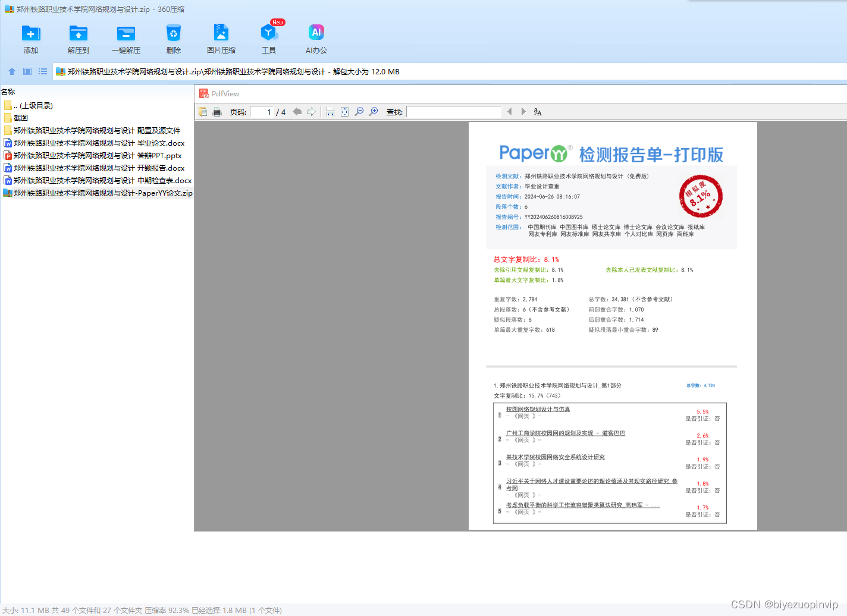Image resolution: width=847 pixels, height=616 pixels.
Task: Click the 重复字数: 2,784 line in the report
Action: (516, 300)
